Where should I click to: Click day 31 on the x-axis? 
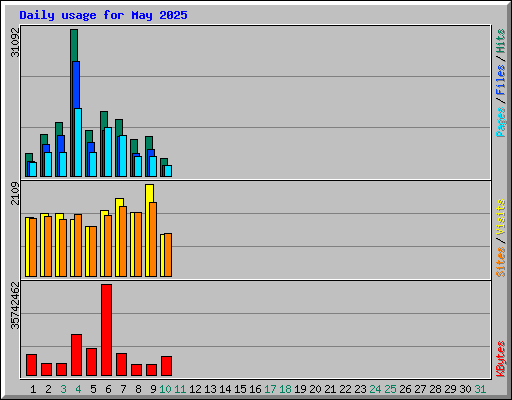[x=480, y=389]
